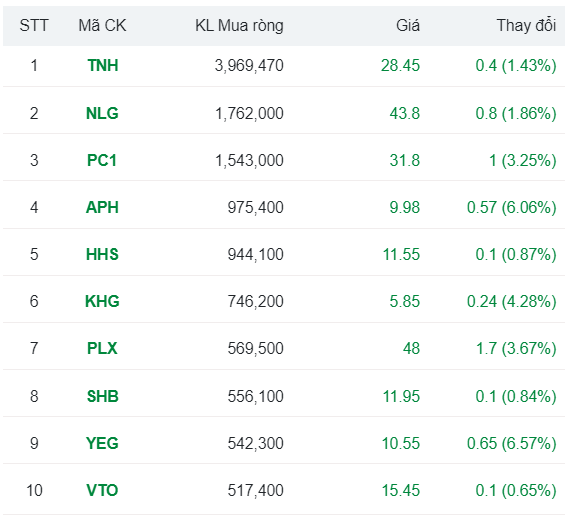This screenshot has height=516, width=570.
Task: Click the change value 0.1 (0.65%)
Action: click(x=516, y=491)
